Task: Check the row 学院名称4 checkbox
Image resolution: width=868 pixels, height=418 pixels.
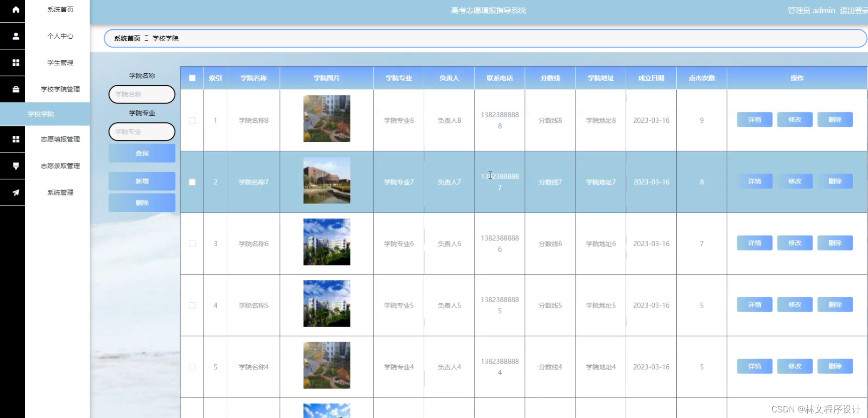Action: click(x=192, y=367)
